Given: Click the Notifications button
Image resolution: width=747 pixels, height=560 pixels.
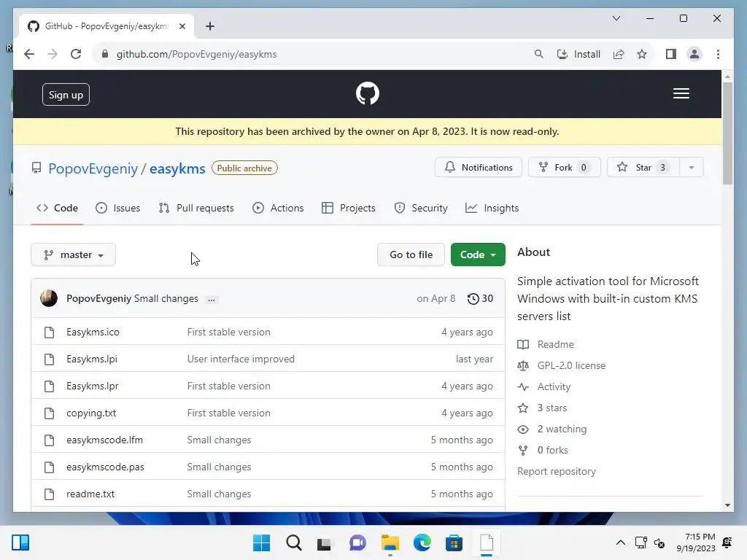Looking at the screenshot, I should (479, 168).
